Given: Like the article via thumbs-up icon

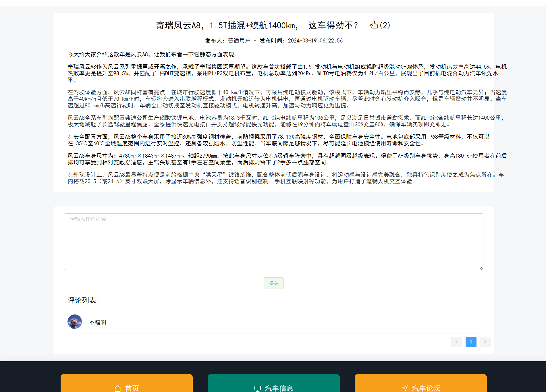Looking at the screenshot, I should click(x=374, y=25).
